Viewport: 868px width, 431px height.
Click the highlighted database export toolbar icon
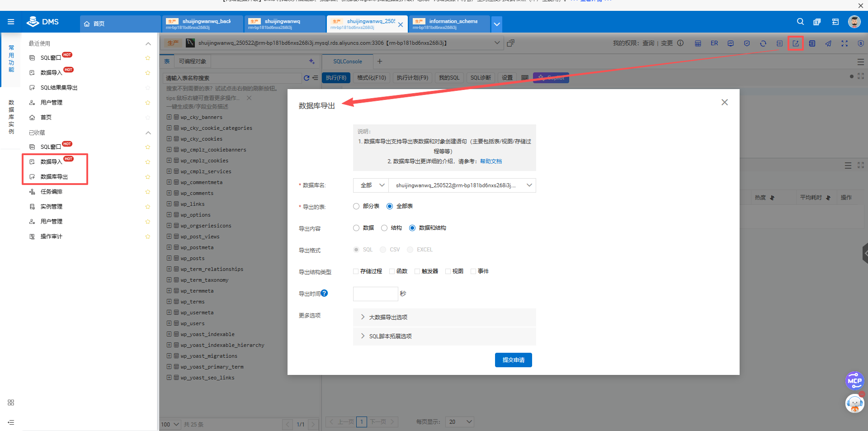(x=796, y=43)
